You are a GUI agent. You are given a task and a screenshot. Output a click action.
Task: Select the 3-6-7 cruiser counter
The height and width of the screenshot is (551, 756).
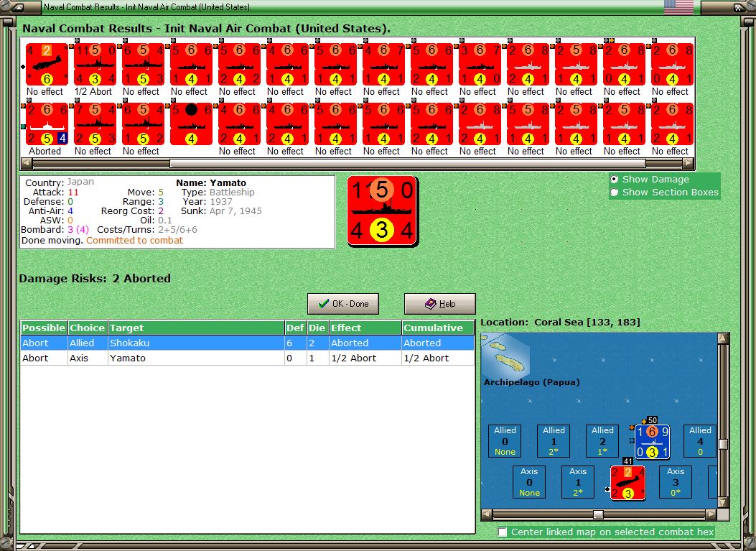click(x=480, y=64)
